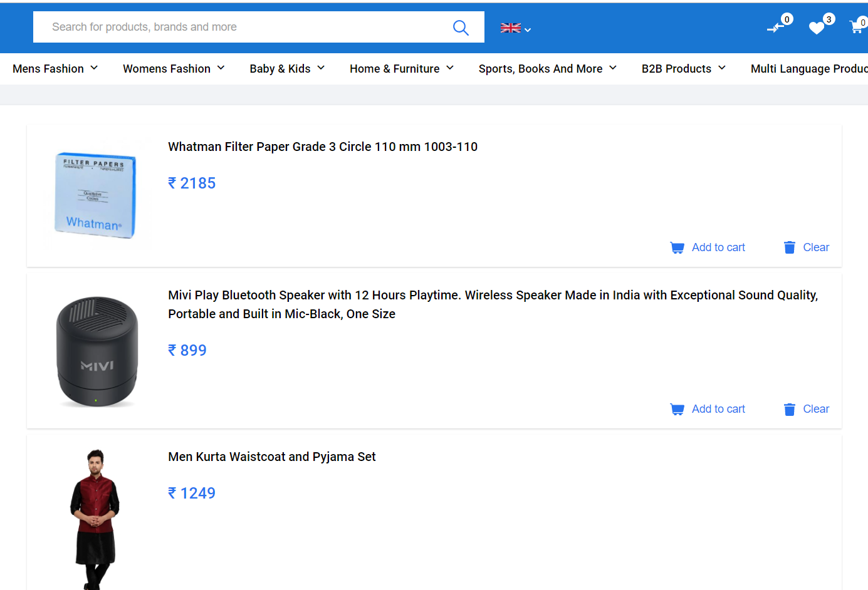Add Whatman Filter Paper to cart
Viewport: 868px width, 590px height.
(718, 247)
